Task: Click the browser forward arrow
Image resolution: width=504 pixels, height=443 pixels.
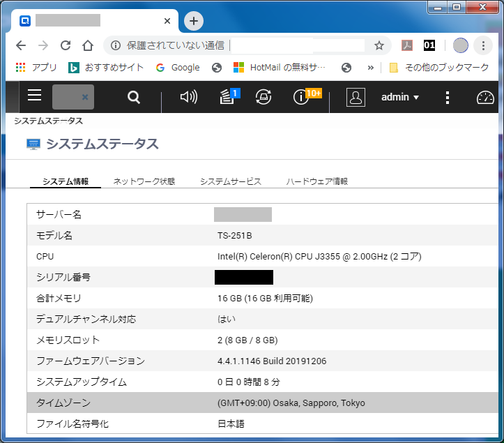Action: coord(43,45)
